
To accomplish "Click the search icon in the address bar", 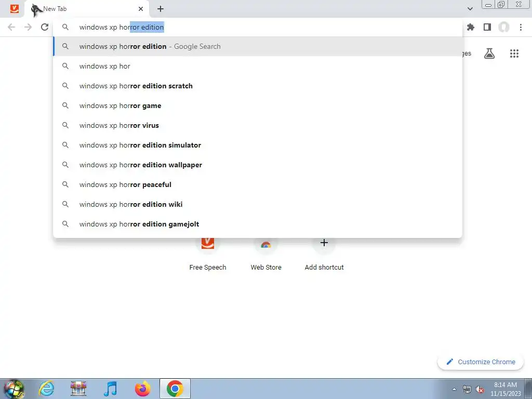I will pyautogui.click(x=65, y=27).
